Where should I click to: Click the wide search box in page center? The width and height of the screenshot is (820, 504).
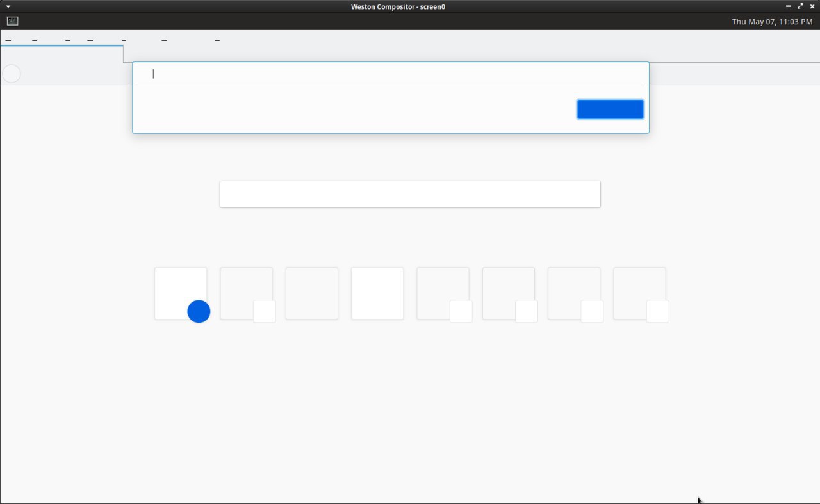(x=410, y=194)
